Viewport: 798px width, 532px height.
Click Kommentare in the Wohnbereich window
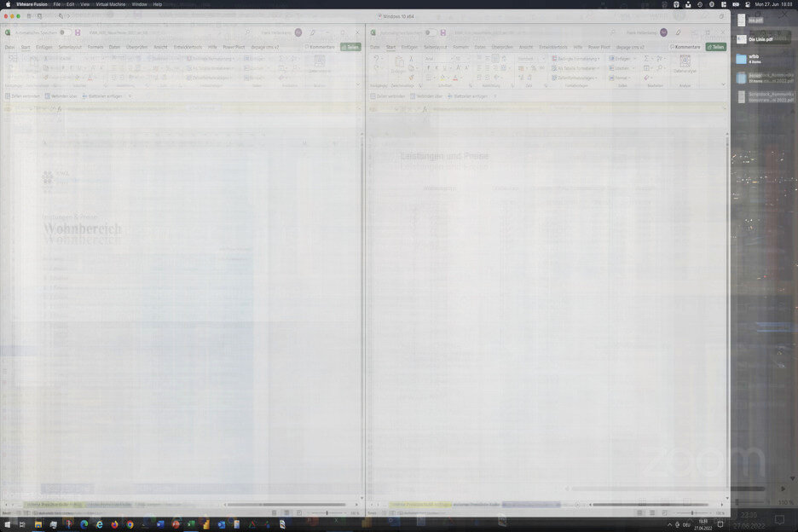coord(320,48)
